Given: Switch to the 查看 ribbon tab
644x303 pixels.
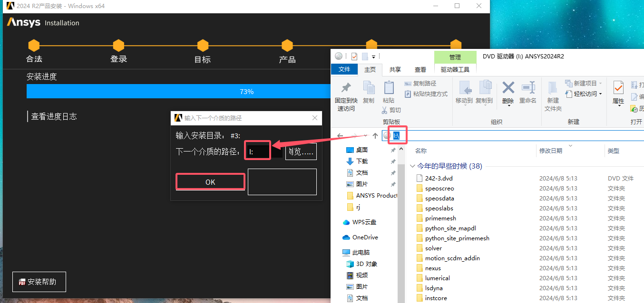Looking at the screenshot, I should coord(420,69).
